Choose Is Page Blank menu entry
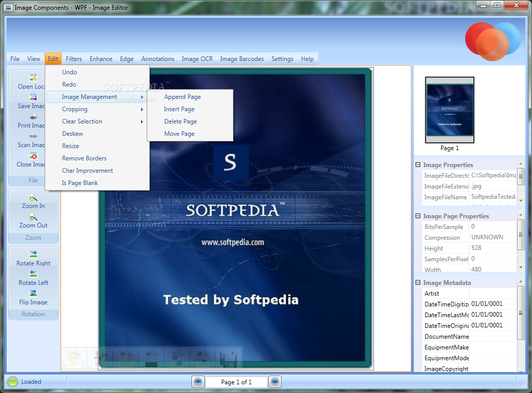Viewport: 532px width, 393px height. click(97, 183)
